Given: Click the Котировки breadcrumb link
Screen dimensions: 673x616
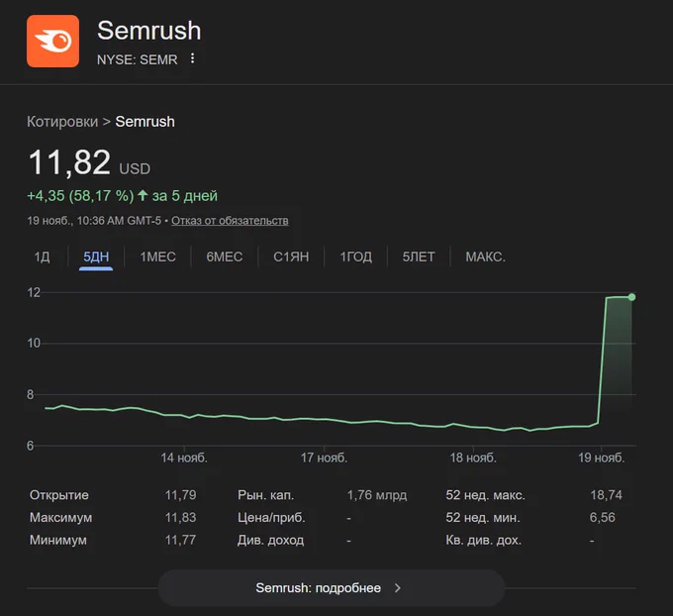Looking at the screenshot, I should click(x=62, y=122).
